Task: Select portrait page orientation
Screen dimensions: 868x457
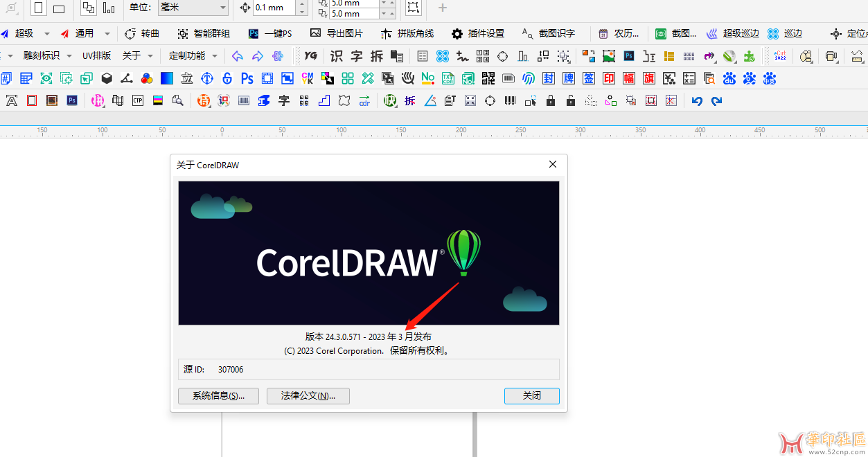Action: [39, 8]
